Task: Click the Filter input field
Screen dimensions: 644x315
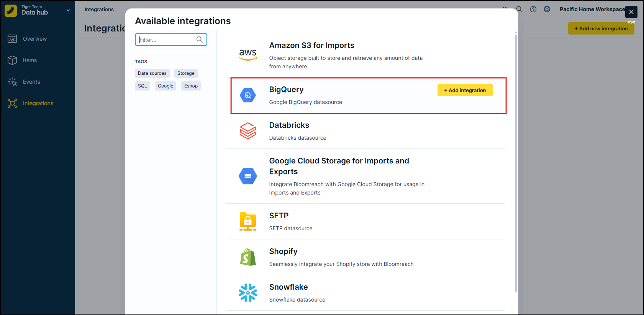Action: 171,40
